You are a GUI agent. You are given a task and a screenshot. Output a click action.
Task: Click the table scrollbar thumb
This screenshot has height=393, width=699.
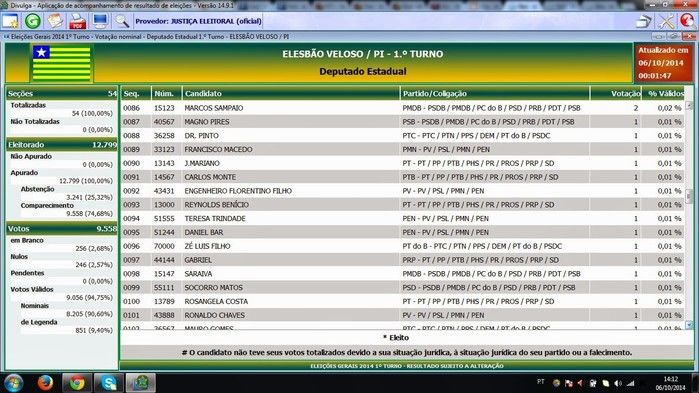pos(689,196)
